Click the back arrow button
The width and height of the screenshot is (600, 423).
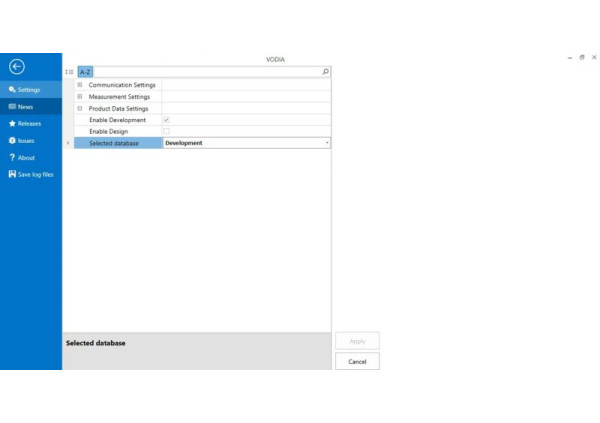pos(16,67)
